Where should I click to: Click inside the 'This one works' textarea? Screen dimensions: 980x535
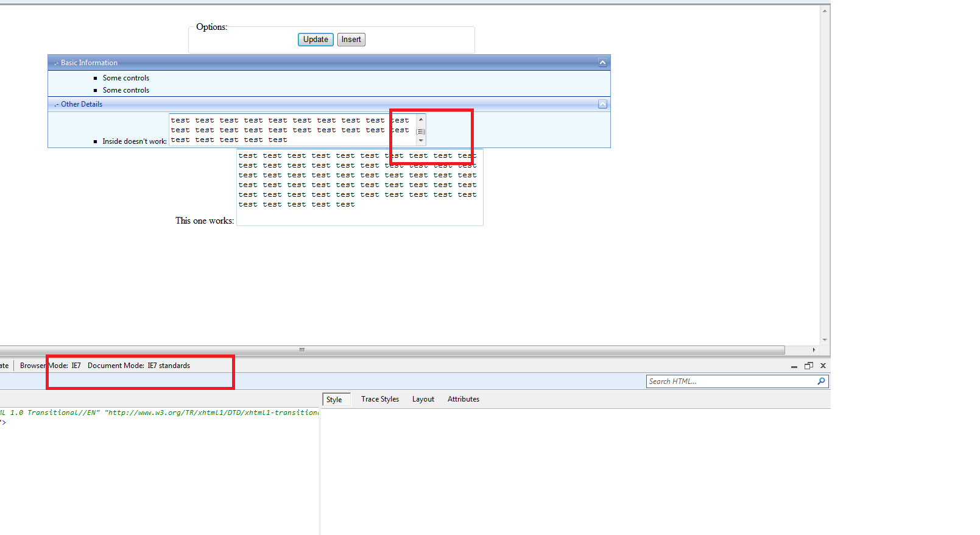(x=360, y=188)
